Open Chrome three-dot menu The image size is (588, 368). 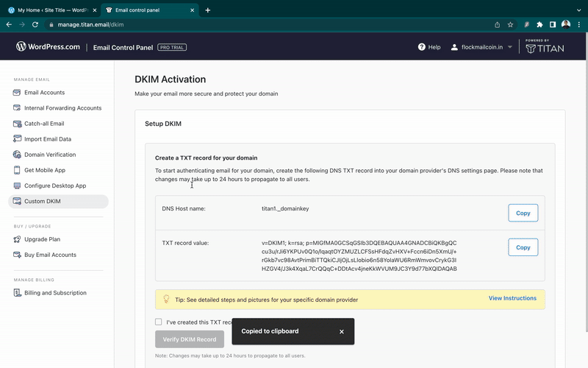coord(579,24)
